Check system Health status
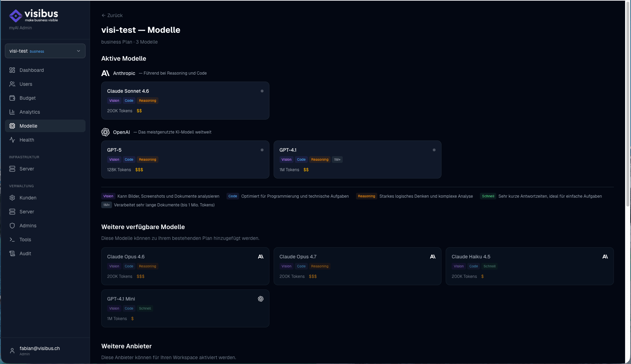Viewport: 631px width, 364px height. 26,140
